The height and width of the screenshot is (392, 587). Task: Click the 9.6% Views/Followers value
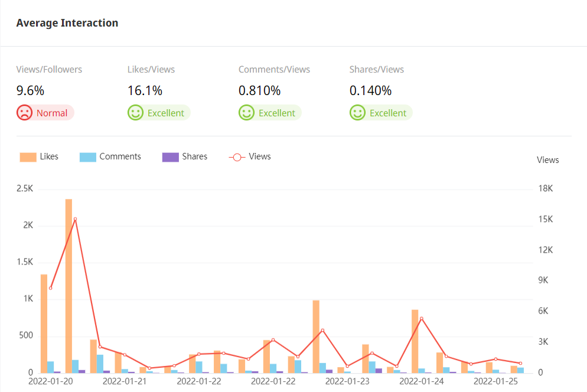[30, 91]
